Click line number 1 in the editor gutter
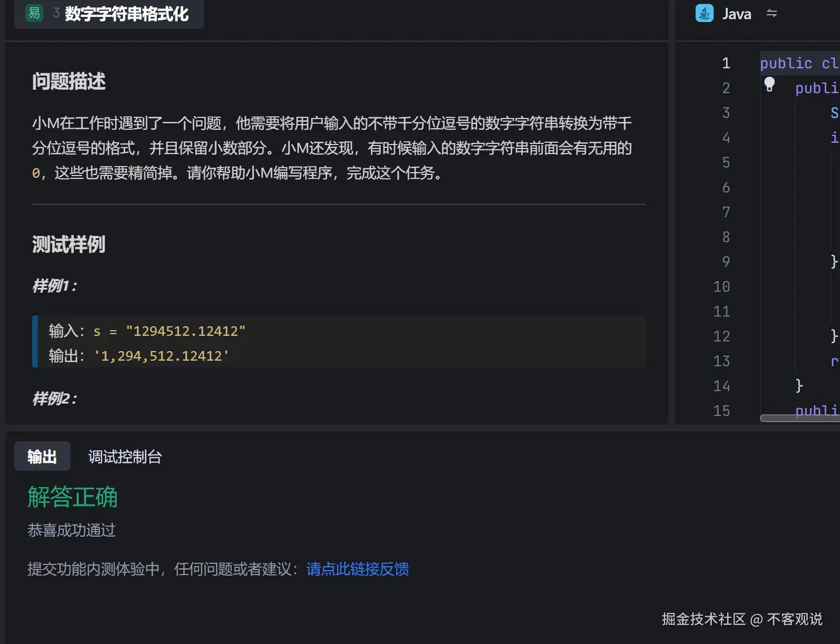 pos(726,63)
